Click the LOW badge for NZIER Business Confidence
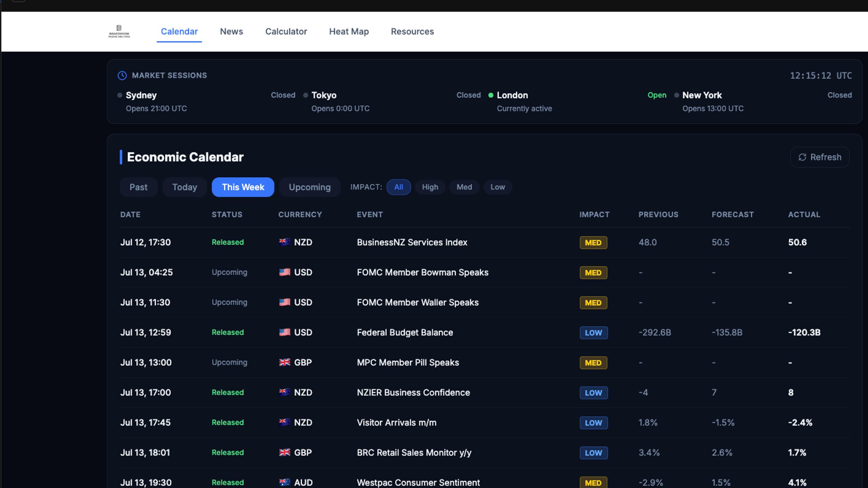868x488 pixels. coord(593,393)
